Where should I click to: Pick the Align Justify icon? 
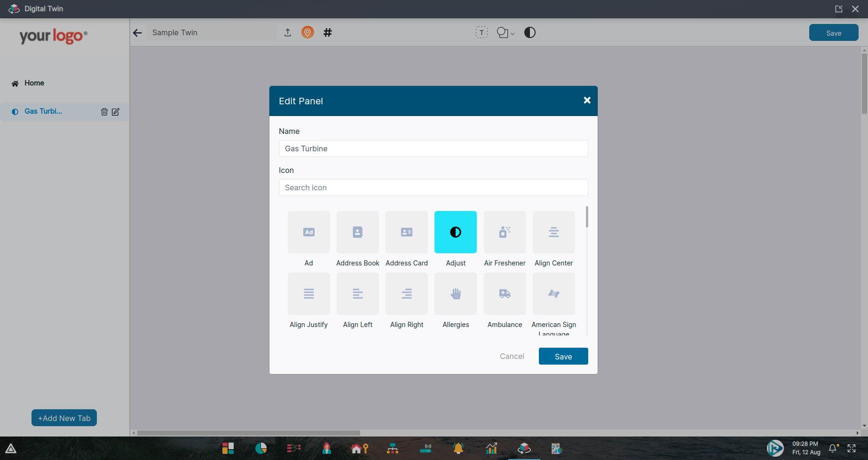[x=308, y=294]
